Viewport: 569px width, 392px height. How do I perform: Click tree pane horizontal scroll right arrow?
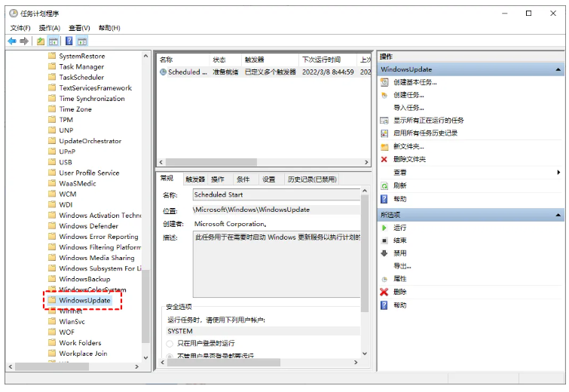137,366
